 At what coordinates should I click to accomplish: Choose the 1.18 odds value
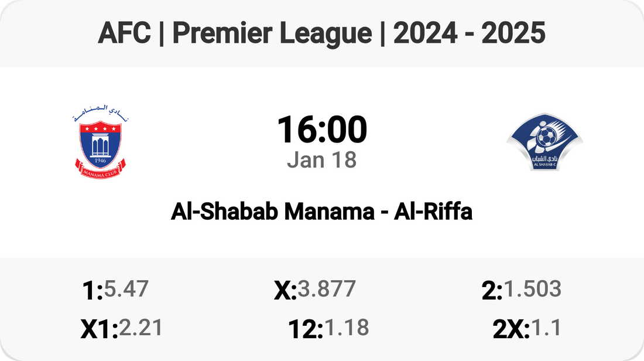[347, 328]
